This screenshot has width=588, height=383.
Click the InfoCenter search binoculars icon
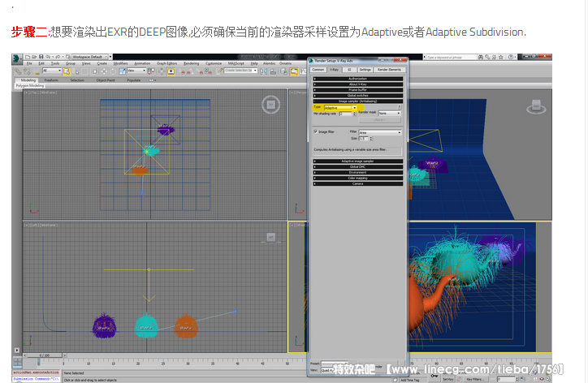coord(481,58)
